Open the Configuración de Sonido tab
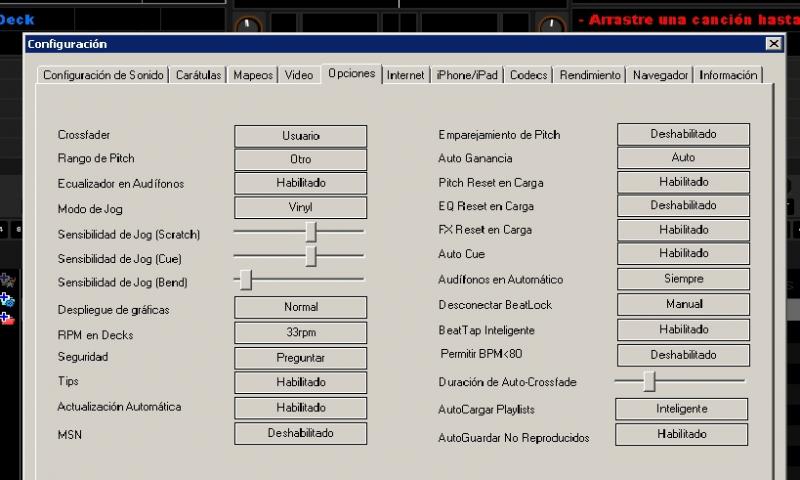 pos(103,75)
